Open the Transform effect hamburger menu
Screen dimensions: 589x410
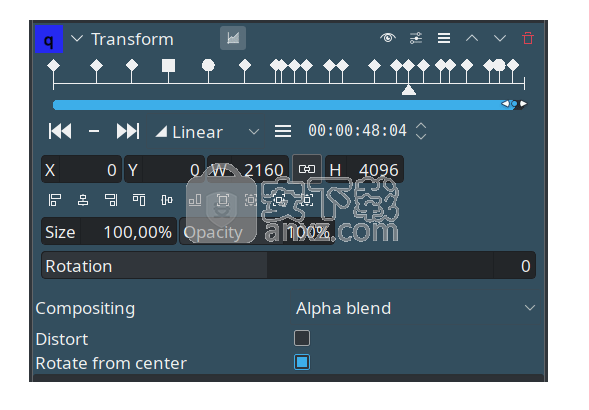point(444,38)
